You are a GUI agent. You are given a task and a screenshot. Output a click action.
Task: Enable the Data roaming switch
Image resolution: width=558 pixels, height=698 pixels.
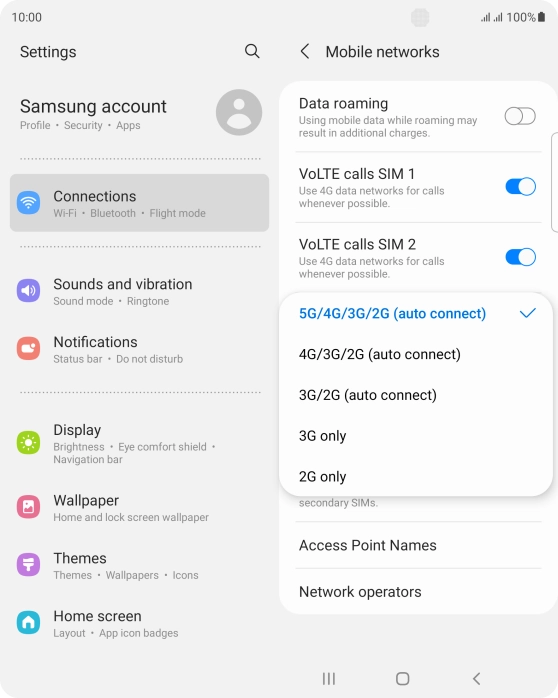(520, 116)
